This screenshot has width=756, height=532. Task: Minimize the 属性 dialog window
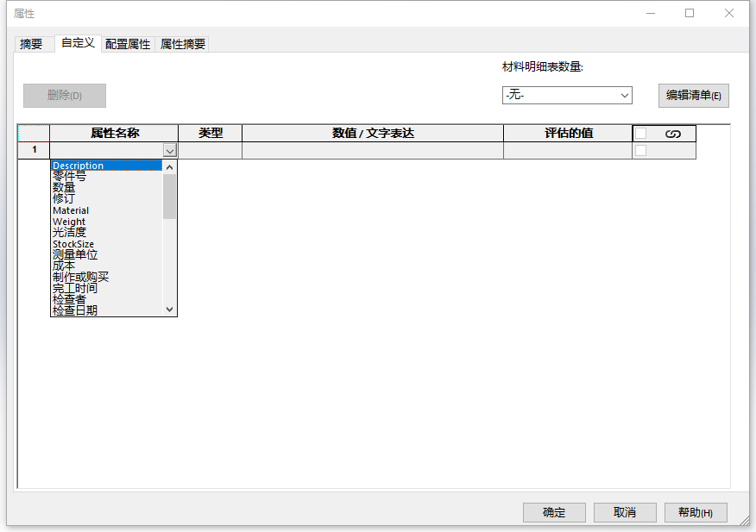click(x=651, y=13)
